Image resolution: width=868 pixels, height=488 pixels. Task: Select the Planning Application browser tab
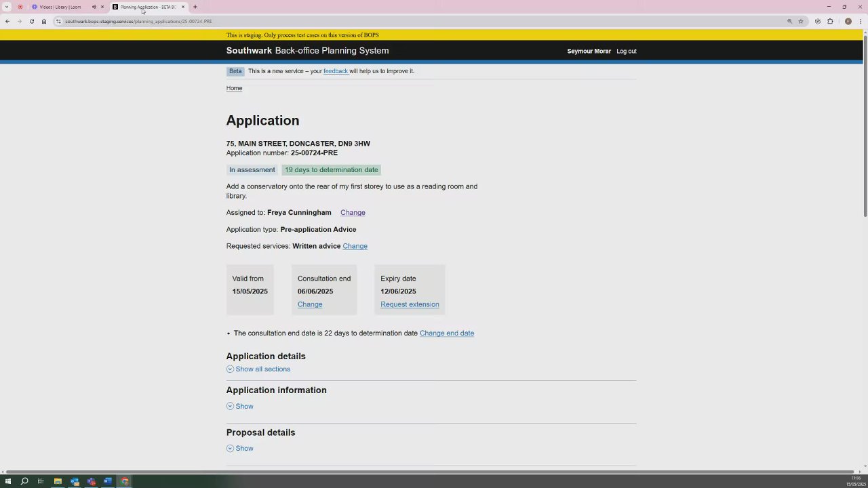click(x=148, y=7)
